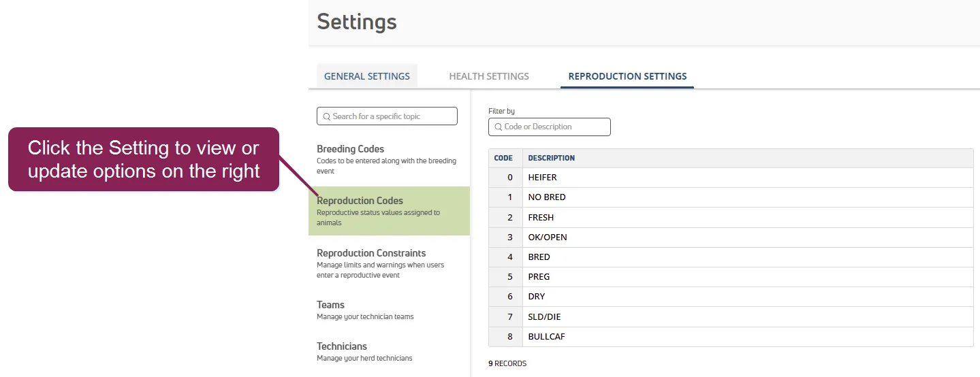Select the Reproduction Codes setting

click(389, 211)
